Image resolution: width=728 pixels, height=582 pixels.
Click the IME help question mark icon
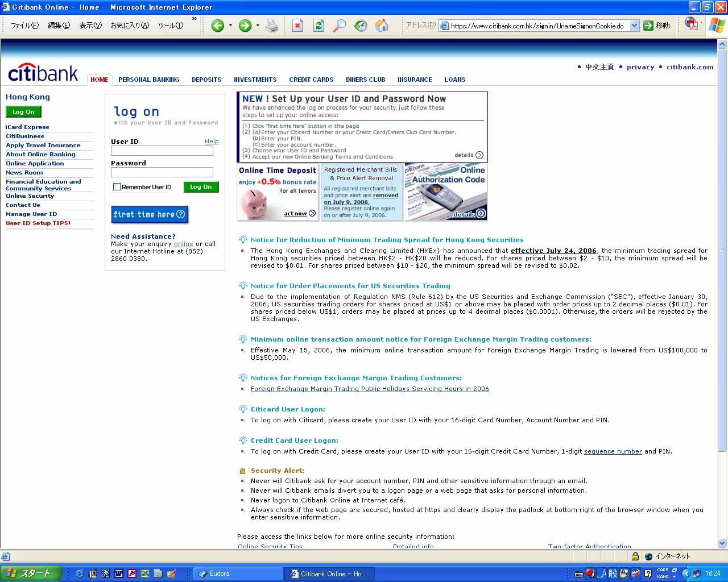pyautogui.click(x=648, y=573)
